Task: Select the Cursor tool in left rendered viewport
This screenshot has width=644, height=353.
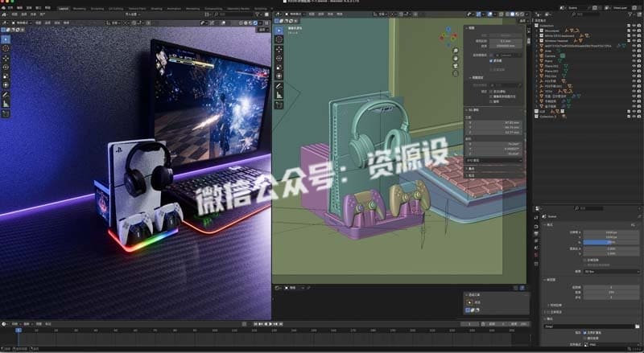Action: tap(6, 48)
